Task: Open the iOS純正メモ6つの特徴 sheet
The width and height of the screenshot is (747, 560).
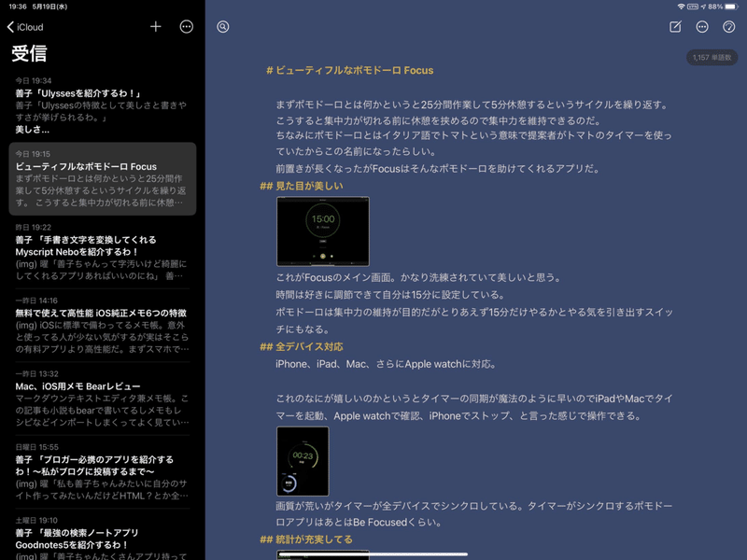Action: click(x=103, y=325)
